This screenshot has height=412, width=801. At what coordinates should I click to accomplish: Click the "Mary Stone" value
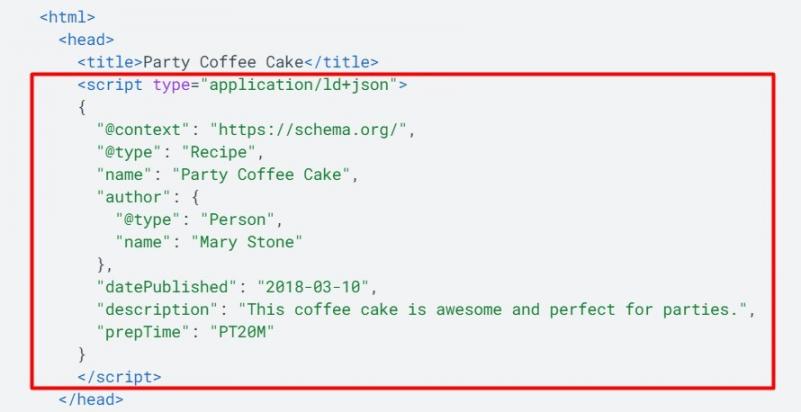(247, 242)
